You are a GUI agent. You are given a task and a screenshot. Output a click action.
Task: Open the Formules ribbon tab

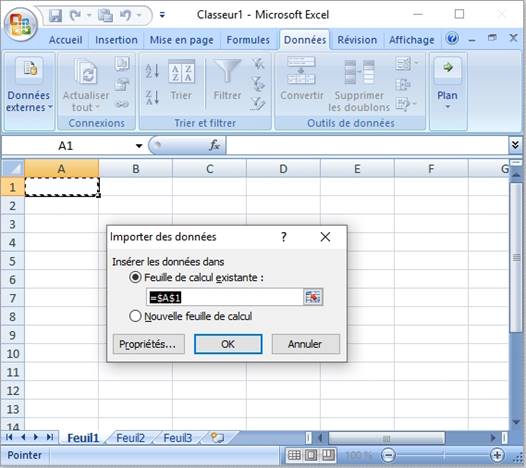pos(248,40)
